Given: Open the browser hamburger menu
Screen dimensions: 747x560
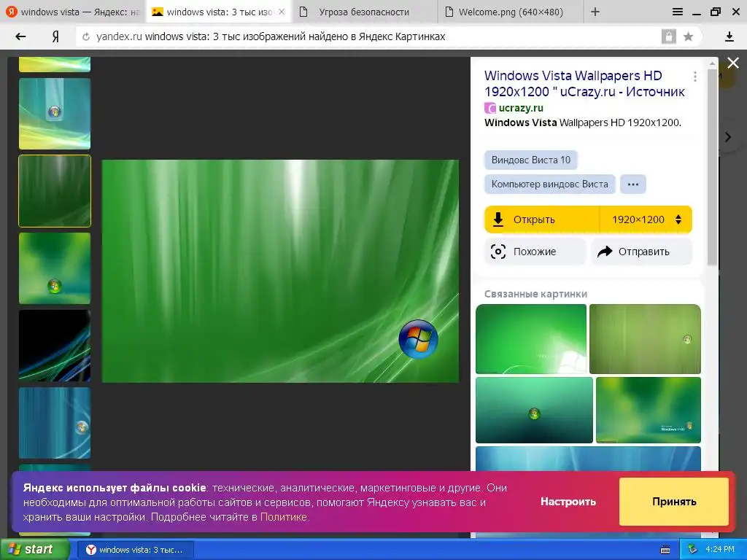Looking at the screenshot, I should coord(678,12).
